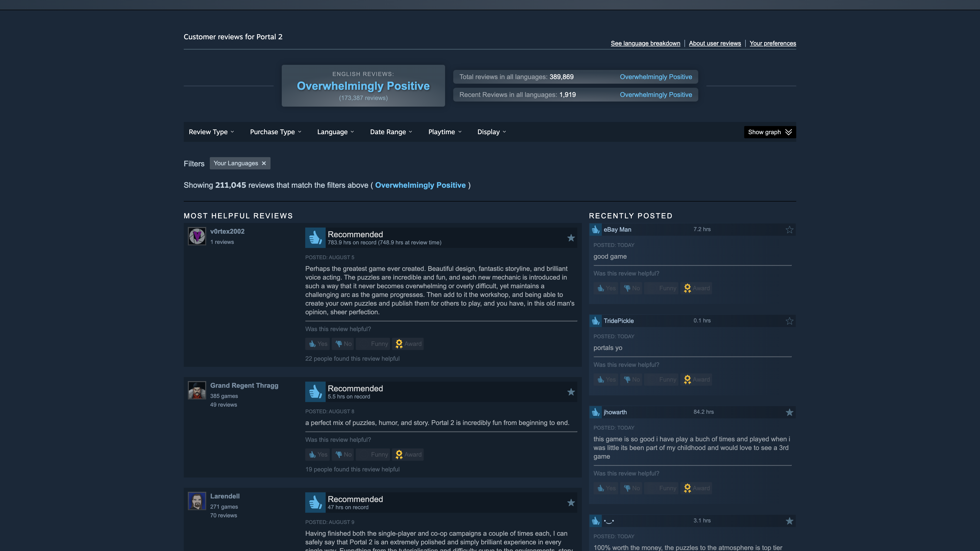Click star icon on v0rtex2002's review header

point(571,238)
